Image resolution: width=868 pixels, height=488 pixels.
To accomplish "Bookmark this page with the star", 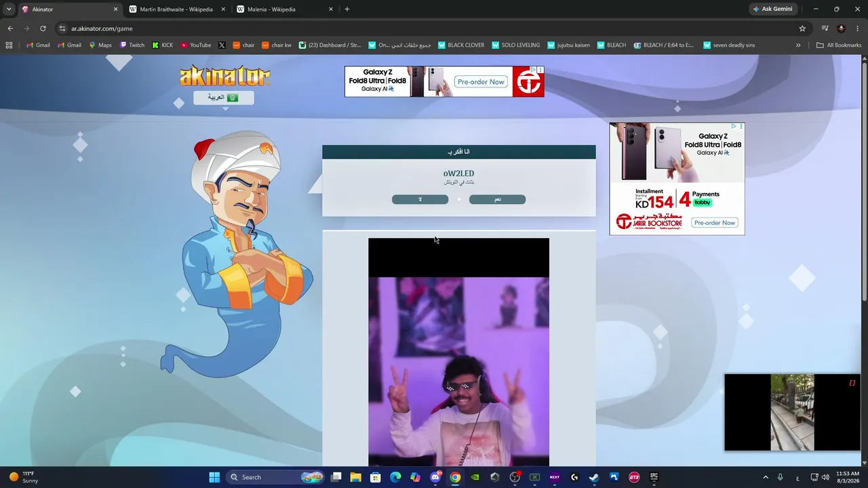I will point(802,28).
